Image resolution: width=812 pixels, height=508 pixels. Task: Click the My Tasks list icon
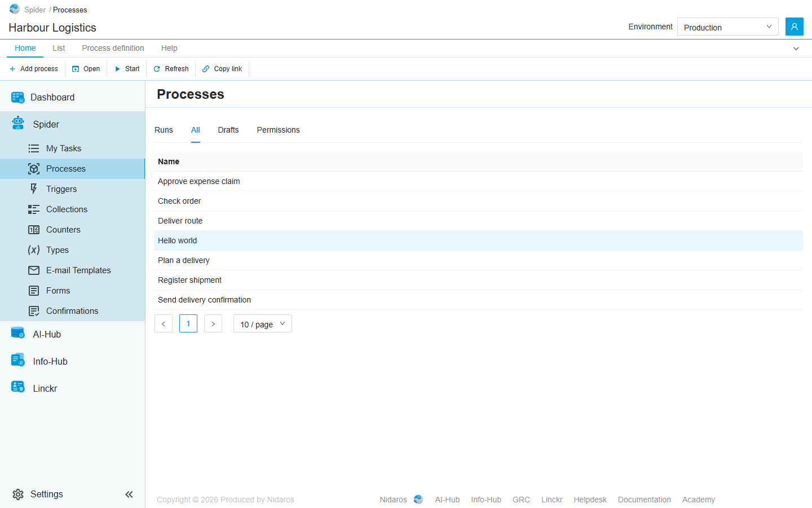point(34,148)
